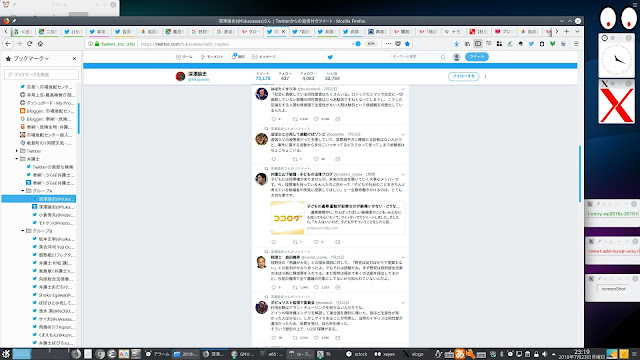Click the Japanese input あ tray icon
The width and height of the screenshot is (640, 360).
[x=460, y=354]
